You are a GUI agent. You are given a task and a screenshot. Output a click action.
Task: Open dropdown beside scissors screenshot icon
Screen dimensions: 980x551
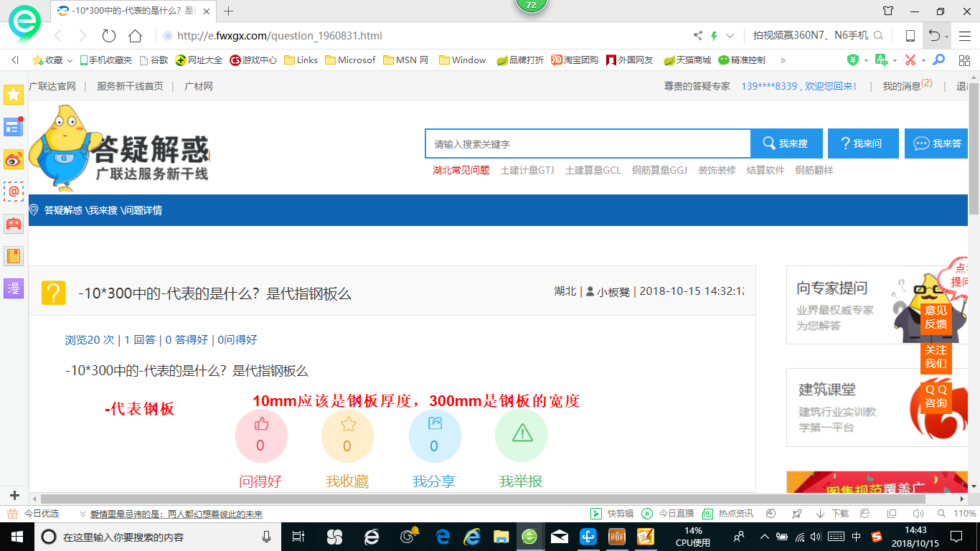click(x=923, y=60)
